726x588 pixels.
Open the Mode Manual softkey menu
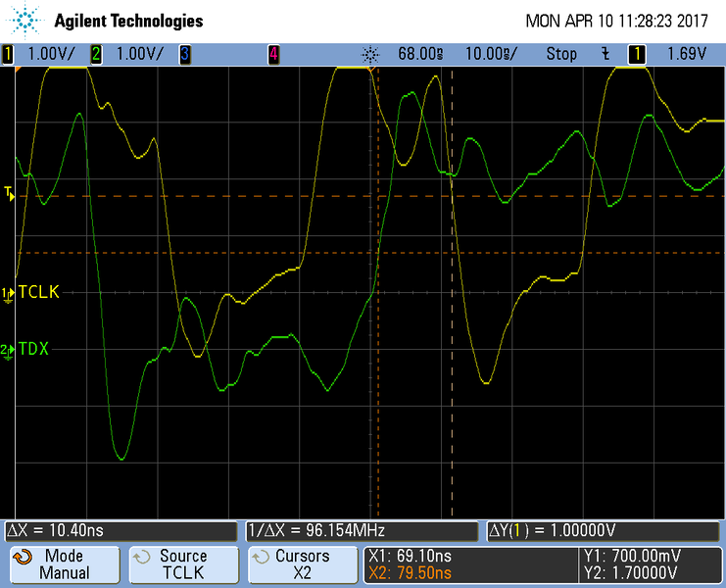tap(63, 564)
